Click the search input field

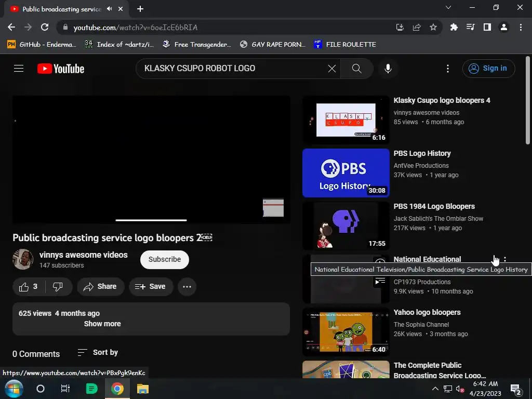(234, 69)
